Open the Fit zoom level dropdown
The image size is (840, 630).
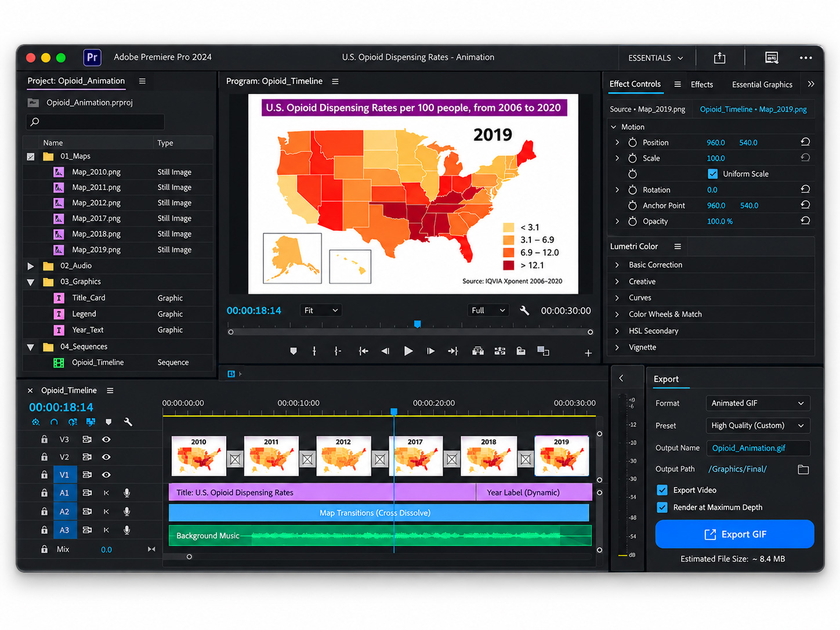point(321,310)
